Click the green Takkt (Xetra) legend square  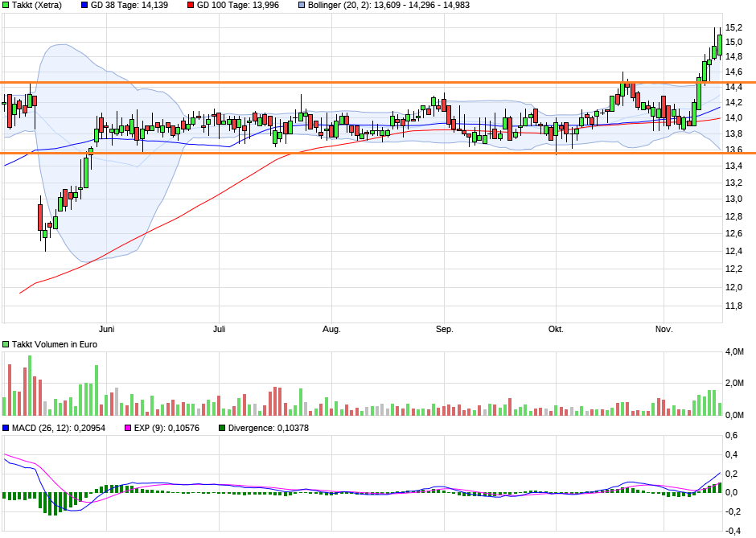(6, 6)
